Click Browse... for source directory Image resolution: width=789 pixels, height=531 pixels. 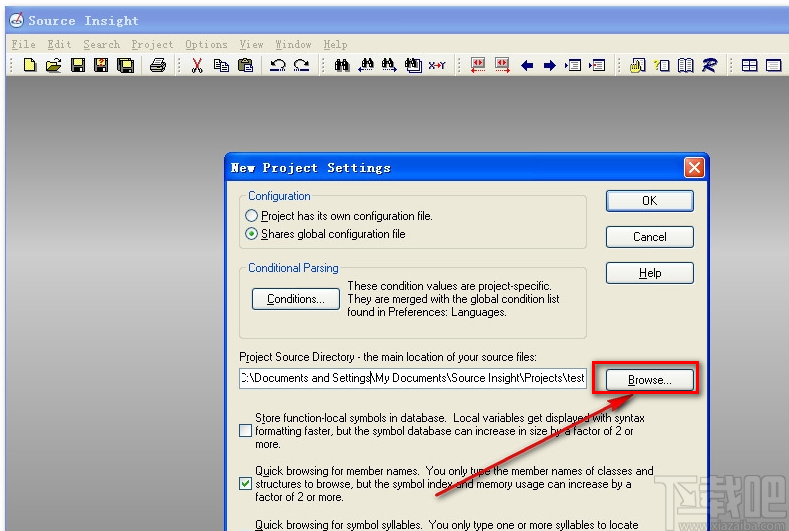(x=650, y=380)
